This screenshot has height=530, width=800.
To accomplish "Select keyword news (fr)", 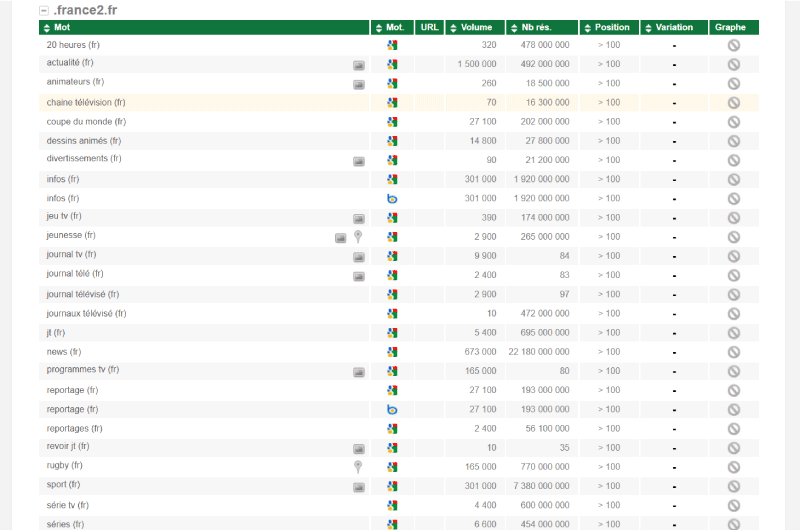I will [x=64, y=352].
